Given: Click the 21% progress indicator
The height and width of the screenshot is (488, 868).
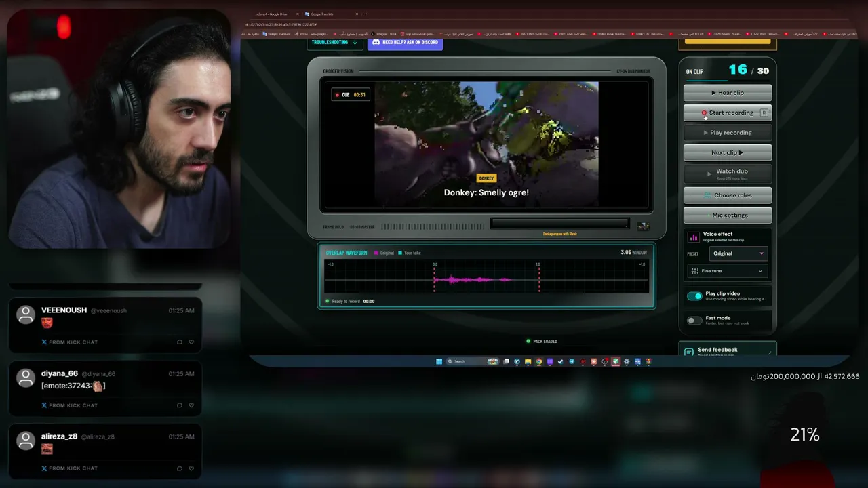Looking at the screenshot, I should click(x=805, y=435).
